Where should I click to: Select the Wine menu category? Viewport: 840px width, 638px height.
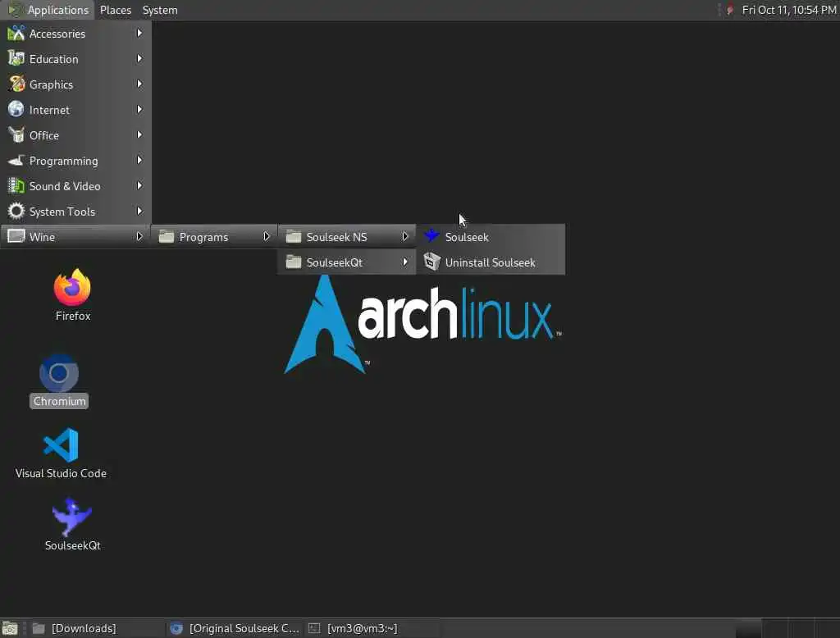coord(75,236)
